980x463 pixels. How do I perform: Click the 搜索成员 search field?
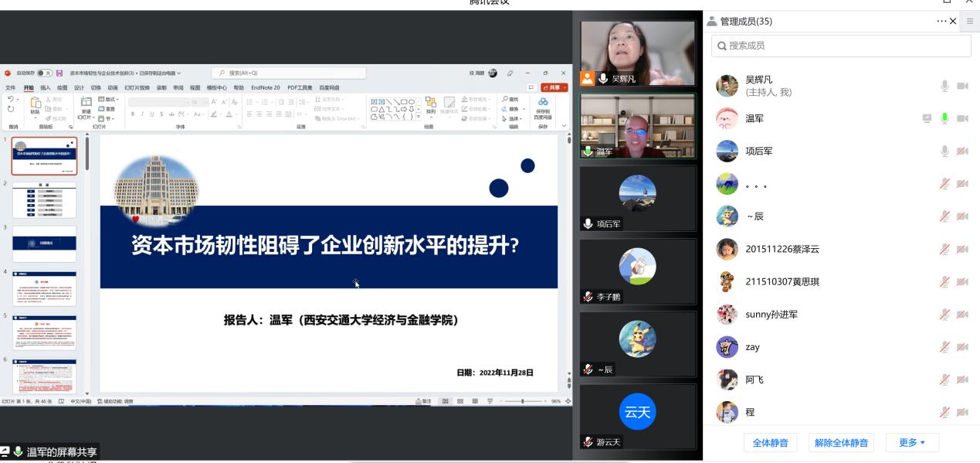click(841, 46)
